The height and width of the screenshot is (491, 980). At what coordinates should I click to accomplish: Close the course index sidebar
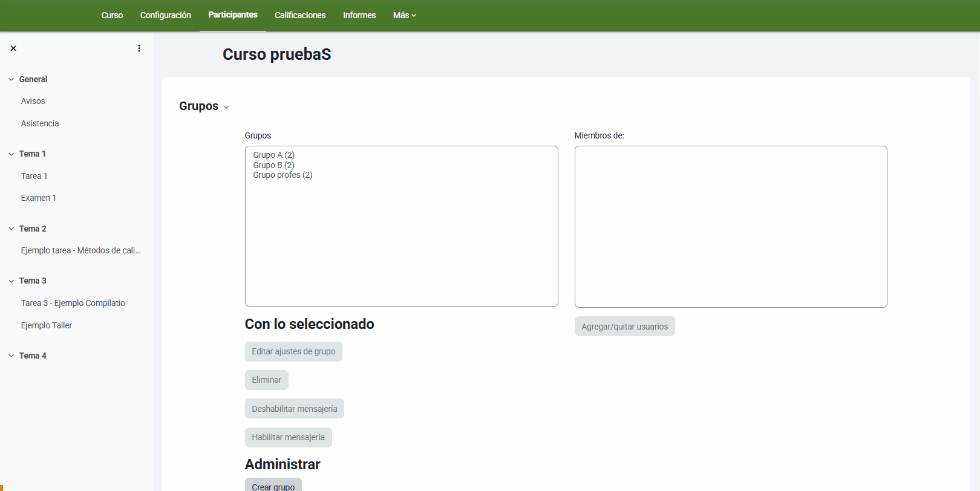13,48
